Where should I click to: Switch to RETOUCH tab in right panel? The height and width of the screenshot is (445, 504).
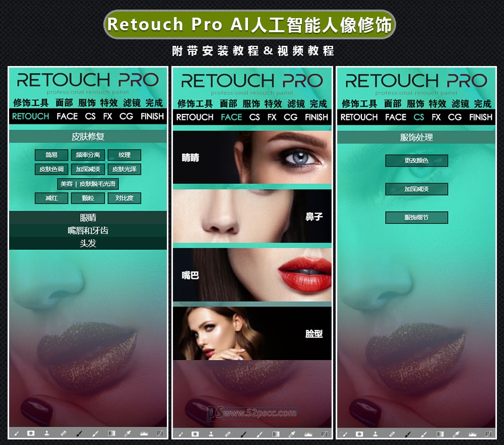pyautogui.click(x=359, y=117)
